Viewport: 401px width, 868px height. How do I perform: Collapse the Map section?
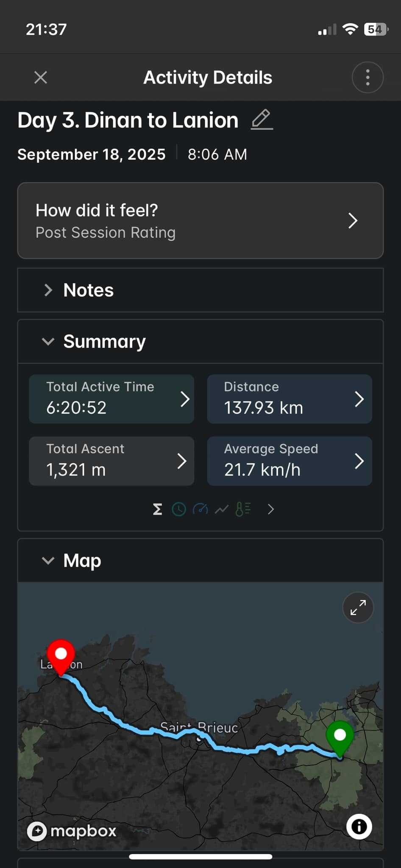[48, 561]
